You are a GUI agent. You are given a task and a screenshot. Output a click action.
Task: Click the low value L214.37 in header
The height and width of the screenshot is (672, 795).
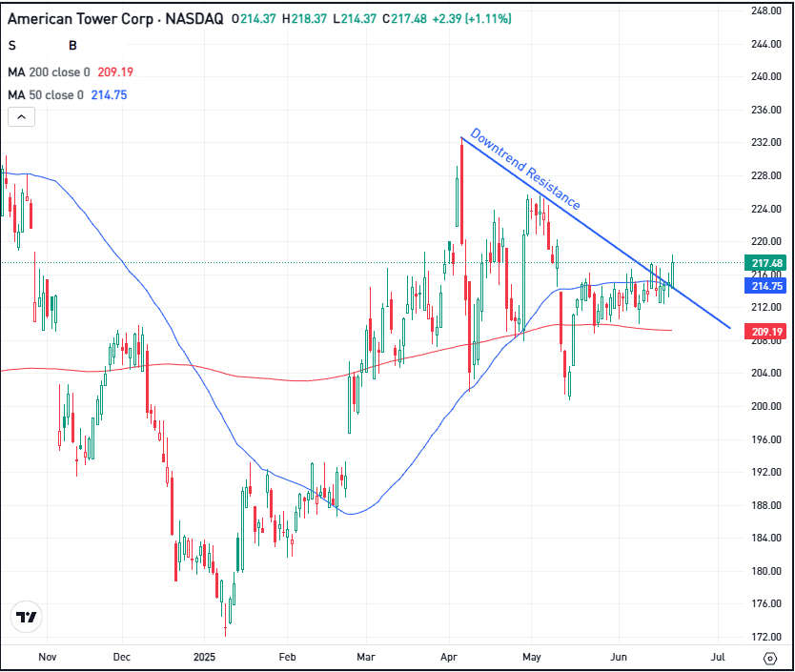355,19
